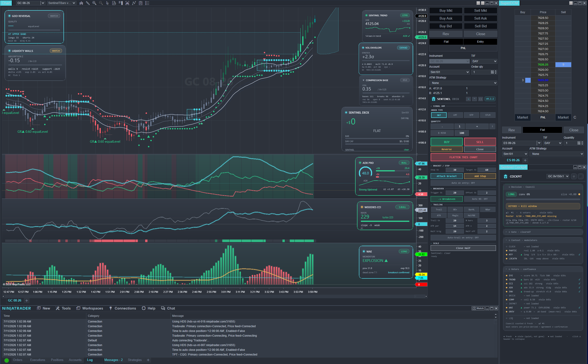
Task: Toggle Auto on entry: OFF bracket setting
Action: pyautogui.click(x=463, y=183)
